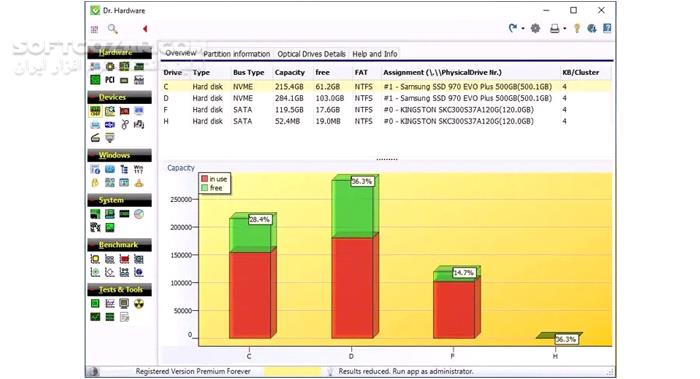Collapse the System section header
The height and width of the screenshot is (379, 700).
[119, 200]
